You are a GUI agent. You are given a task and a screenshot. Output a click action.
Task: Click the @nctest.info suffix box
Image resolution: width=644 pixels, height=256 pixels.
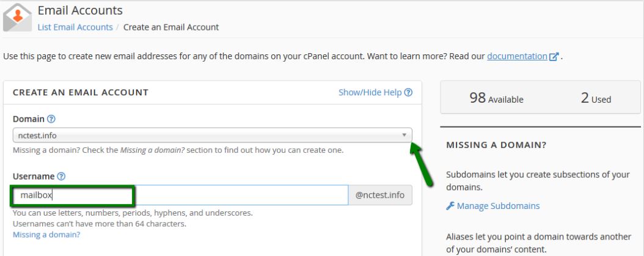380,196
